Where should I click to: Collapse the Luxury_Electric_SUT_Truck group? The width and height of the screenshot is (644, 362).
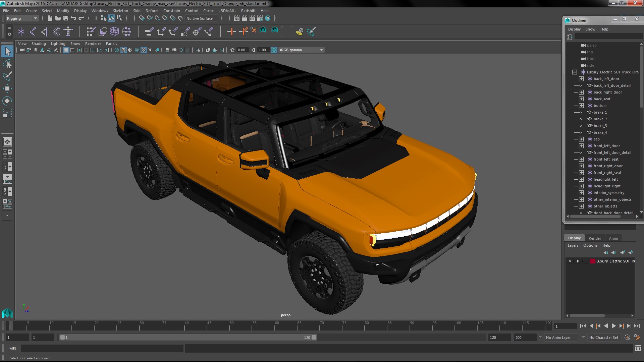574,72
